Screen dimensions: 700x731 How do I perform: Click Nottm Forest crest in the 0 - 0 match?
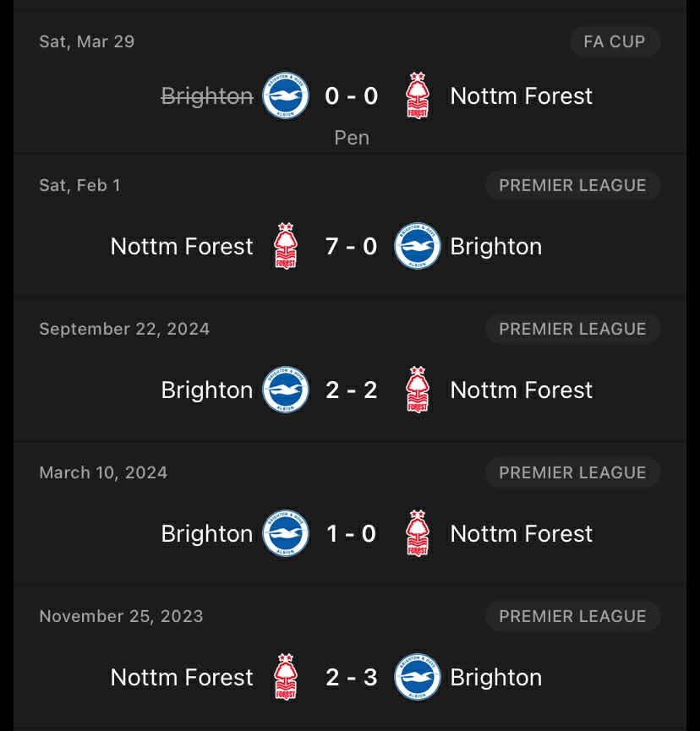[418, 95]
